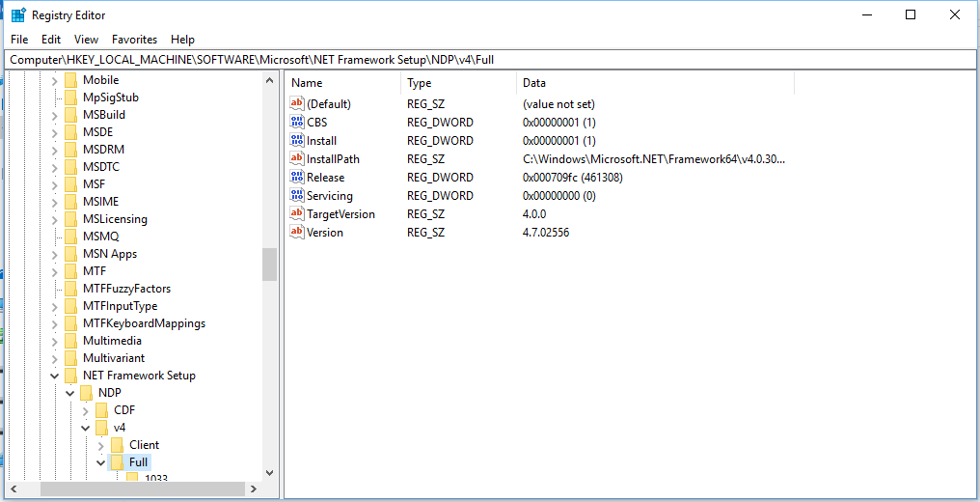Image resolution: width=980 pixels, height=502 pixels.
Task: Select the CBS DWORD value icon
Action: [x=297, y=122]
